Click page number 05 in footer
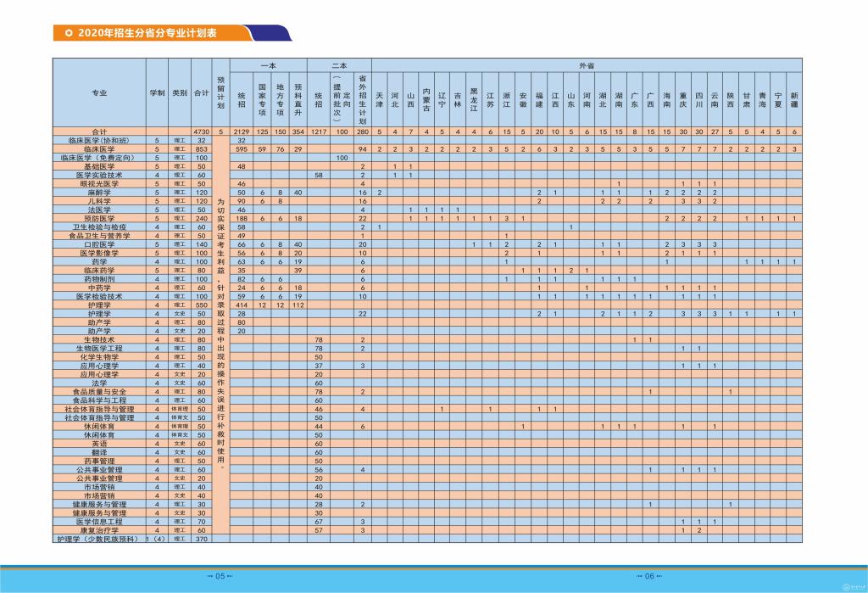This screenshot has width=868, height=593. tap(219, 575)
